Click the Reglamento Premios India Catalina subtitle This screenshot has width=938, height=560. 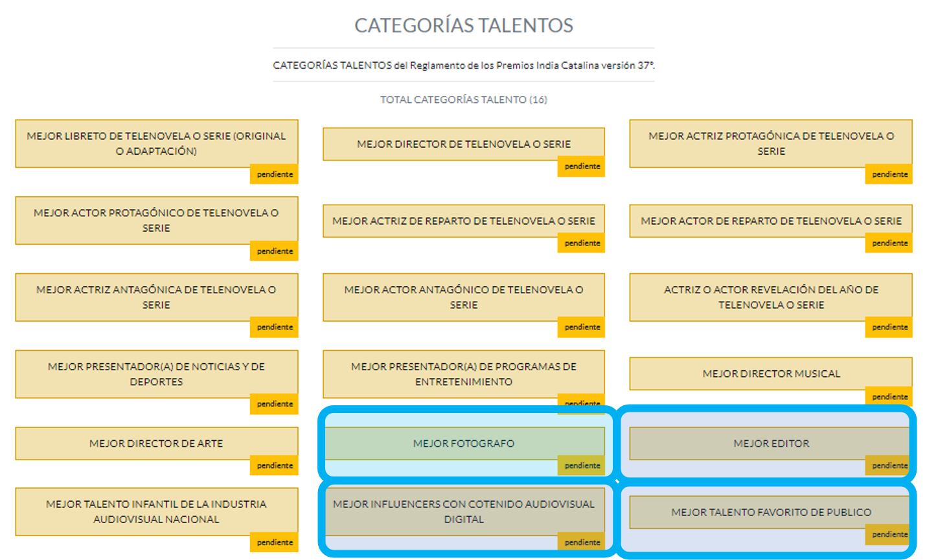(x=464, y=65)
